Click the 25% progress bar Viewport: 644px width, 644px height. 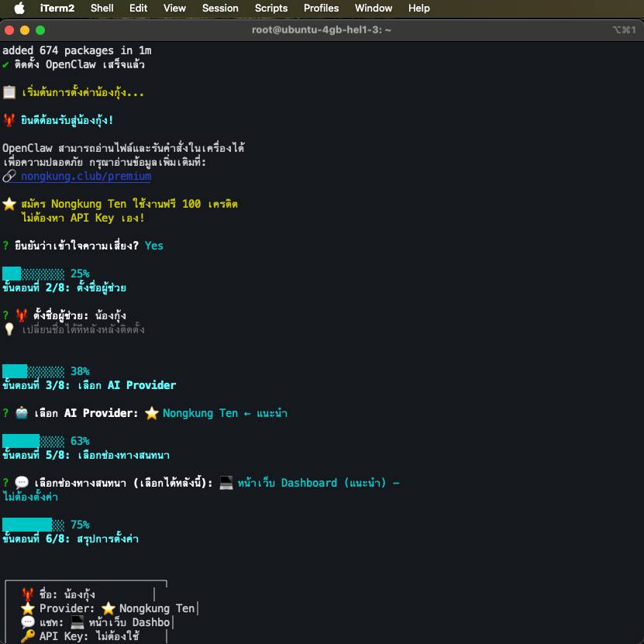click(x=33, y=274)
